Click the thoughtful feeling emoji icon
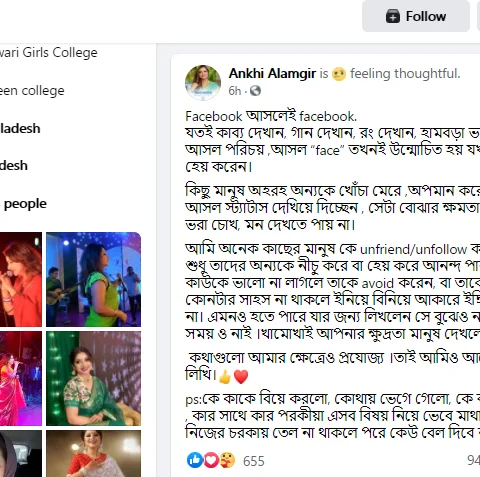This screenshot has width=480, height=477. point(339,74)
